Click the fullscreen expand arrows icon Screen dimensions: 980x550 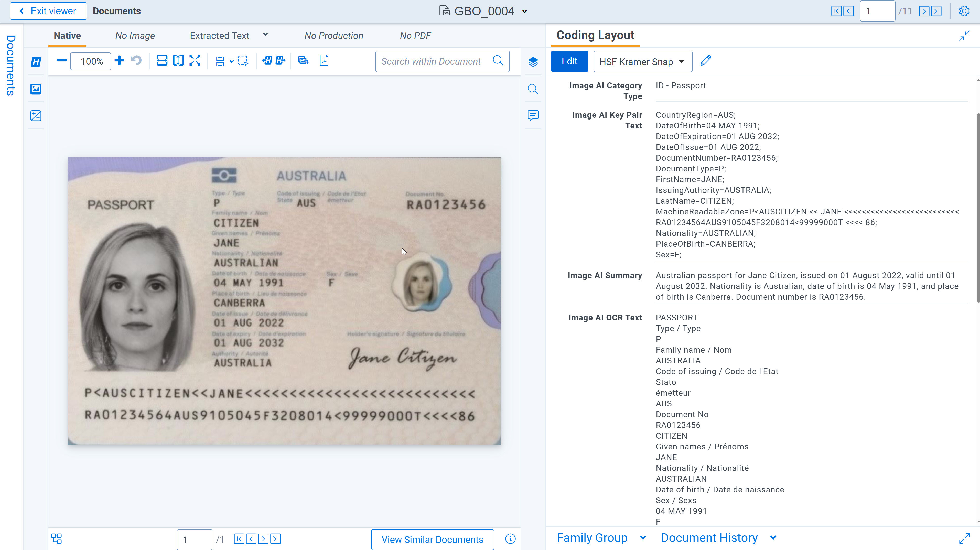tap(195, 60)
